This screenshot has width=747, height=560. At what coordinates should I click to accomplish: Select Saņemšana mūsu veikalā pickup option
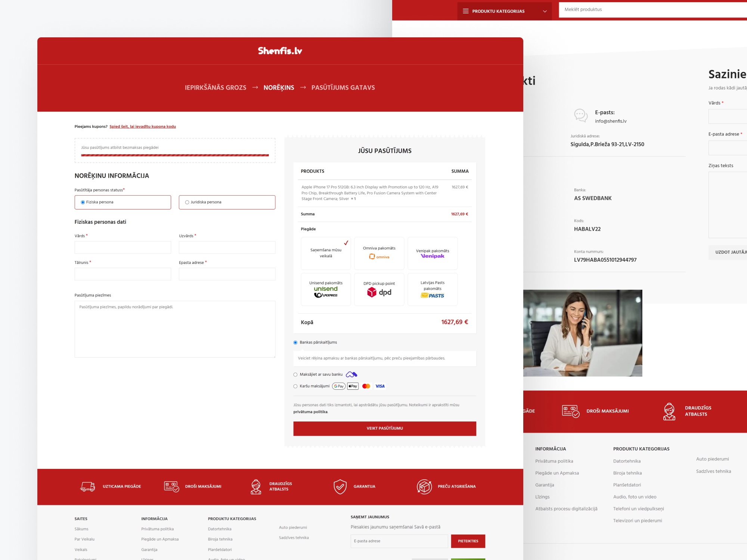click(325, 253)
